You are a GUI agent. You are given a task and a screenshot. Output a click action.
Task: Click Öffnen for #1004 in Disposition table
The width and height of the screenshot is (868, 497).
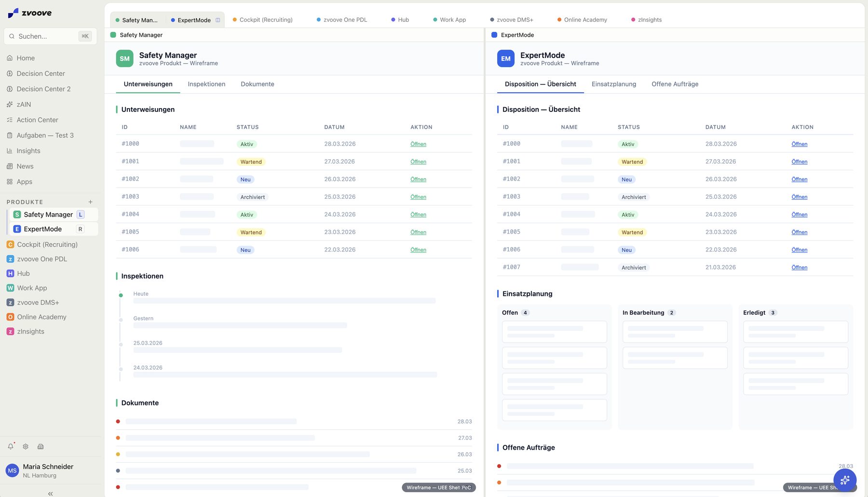click(799, 215)
